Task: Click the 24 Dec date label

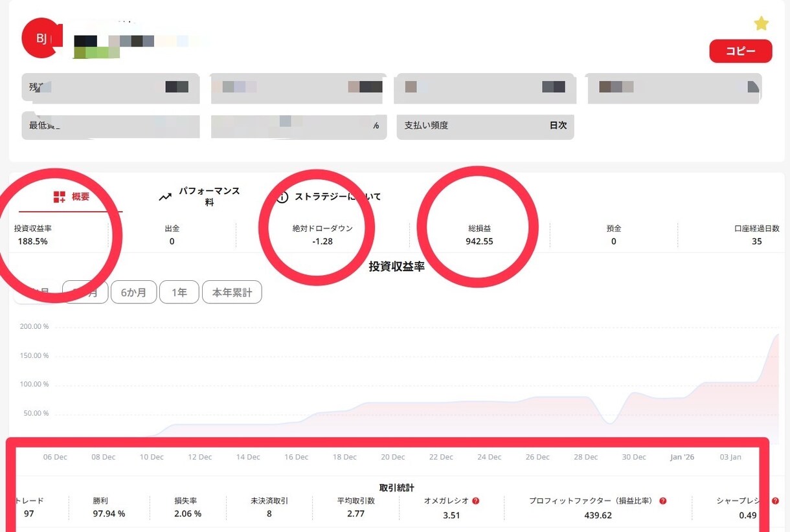Action: [x=490, y=457]
